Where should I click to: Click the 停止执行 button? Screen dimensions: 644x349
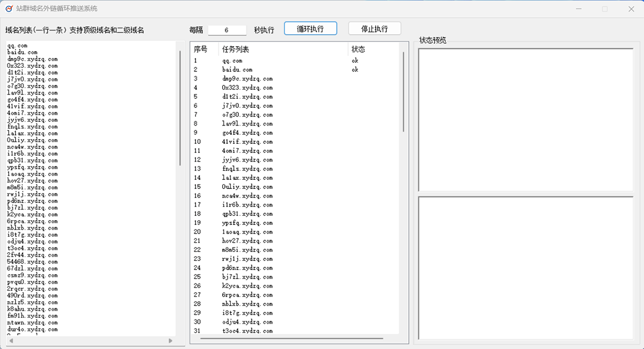[374, 29]
